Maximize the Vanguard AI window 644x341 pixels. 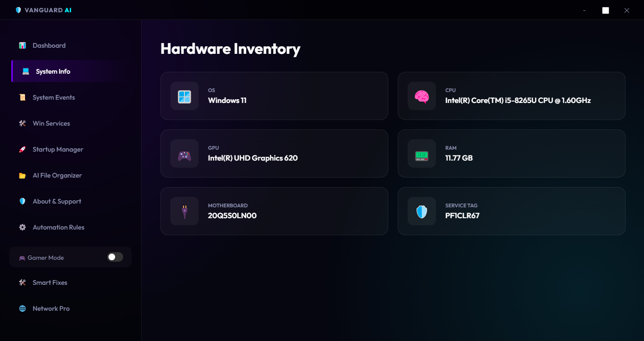605,10
